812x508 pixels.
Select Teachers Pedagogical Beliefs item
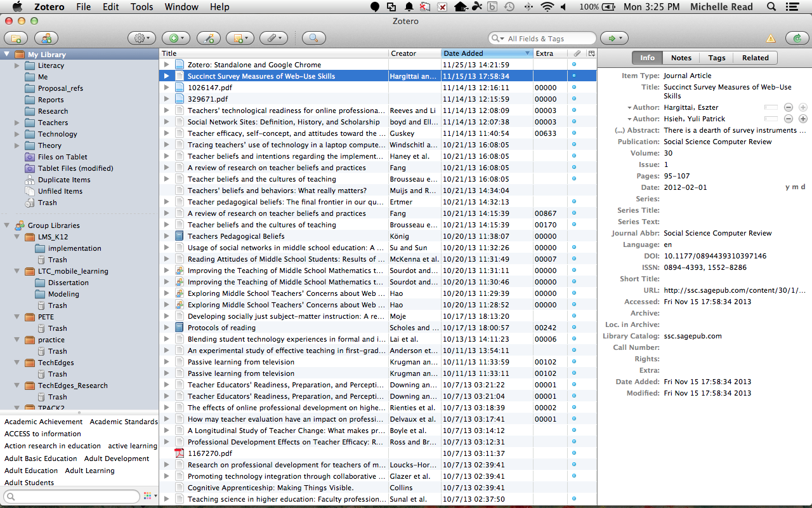point(377,236)
